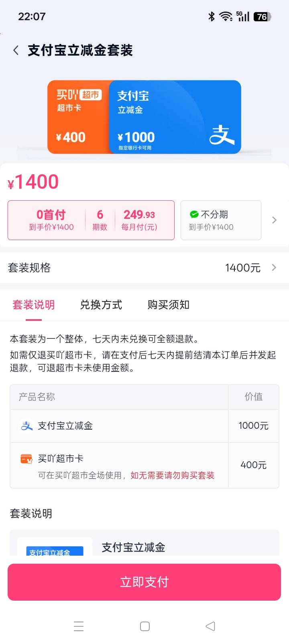The height and width of the screenshot is (644, 289).
Task: Select the 0首付 6-period installment option
Action: (91, 220)
